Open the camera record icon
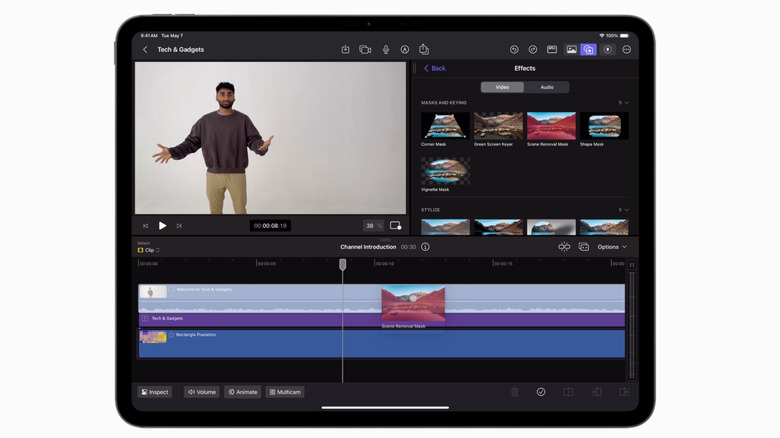 pyautogui.click(x=365, y=49)
